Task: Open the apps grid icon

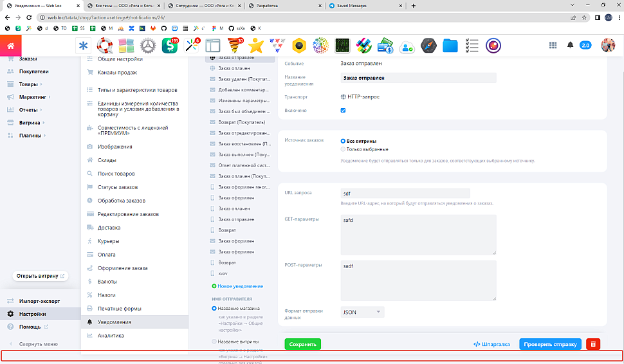Action: [x=553, y=46]
